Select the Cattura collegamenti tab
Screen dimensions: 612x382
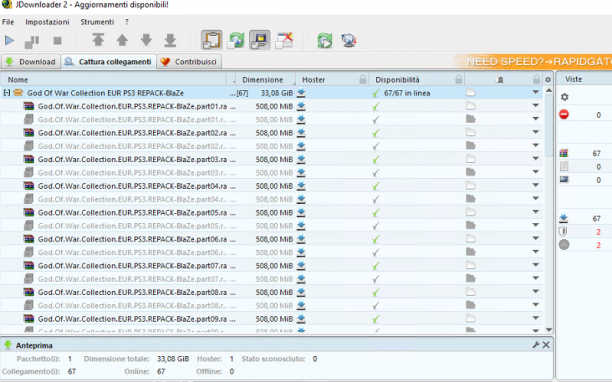[x=109, y=62]
